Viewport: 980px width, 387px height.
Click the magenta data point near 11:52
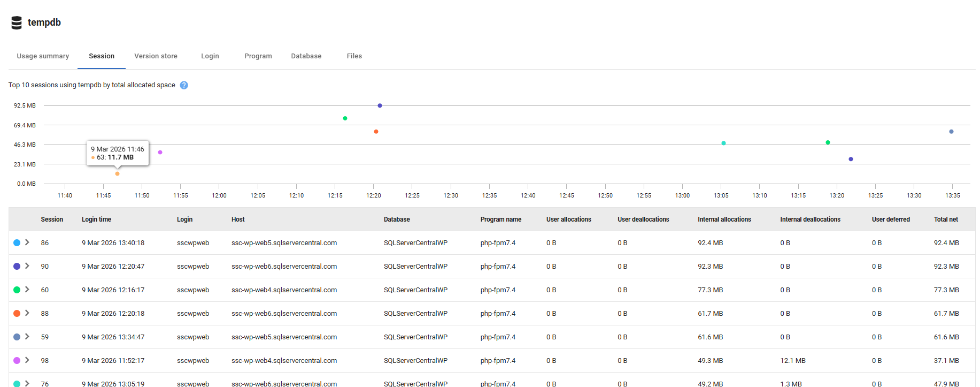click(x=160, y=153)
